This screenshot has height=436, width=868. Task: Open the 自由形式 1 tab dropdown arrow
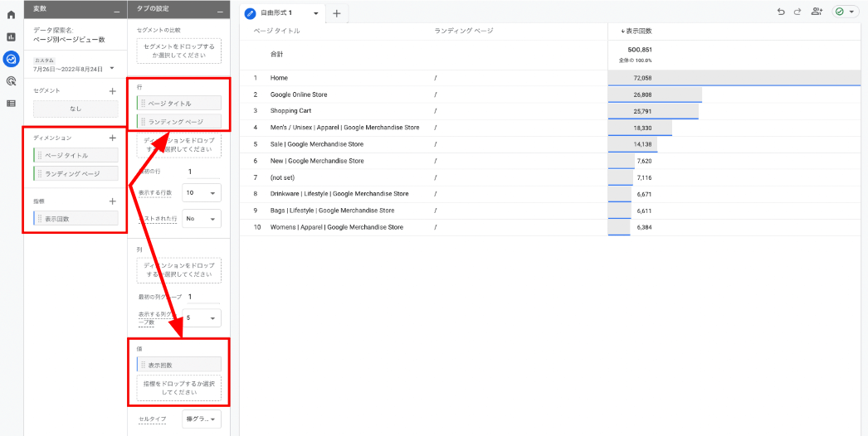[316, 12]
